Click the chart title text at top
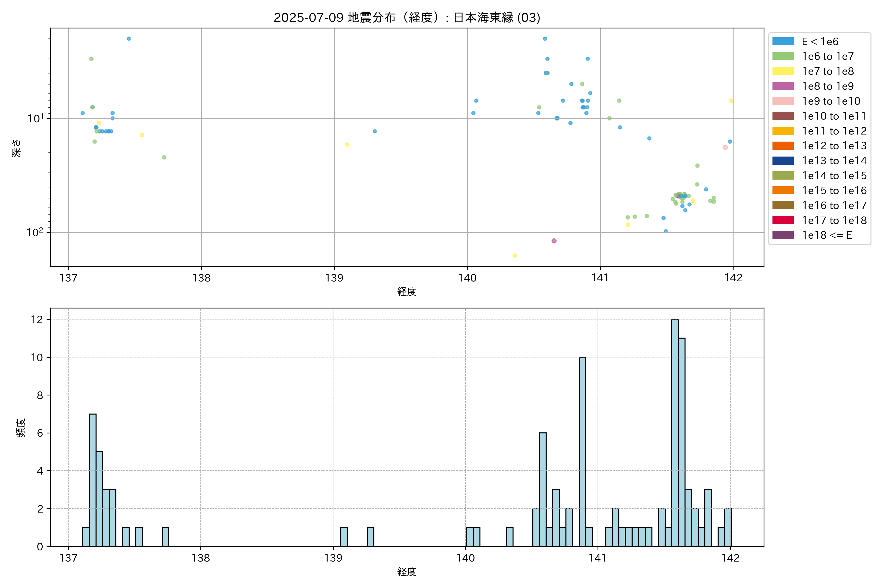 [x=407, y=18]
